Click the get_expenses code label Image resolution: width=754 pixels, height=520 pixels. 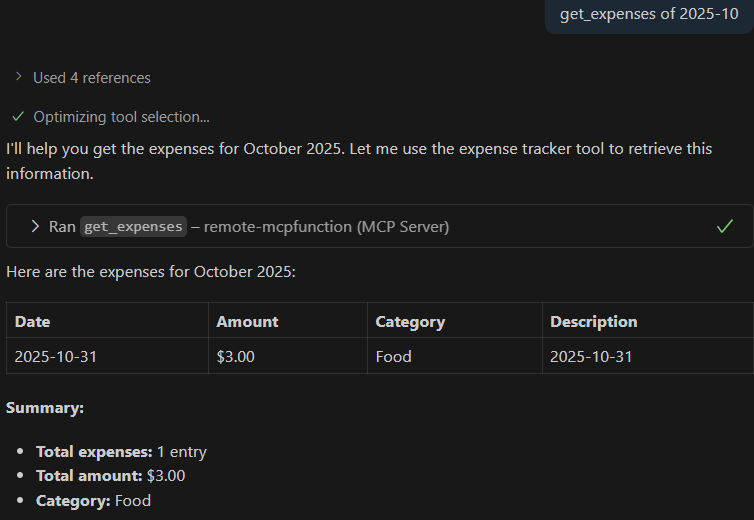tap(133, 227)
